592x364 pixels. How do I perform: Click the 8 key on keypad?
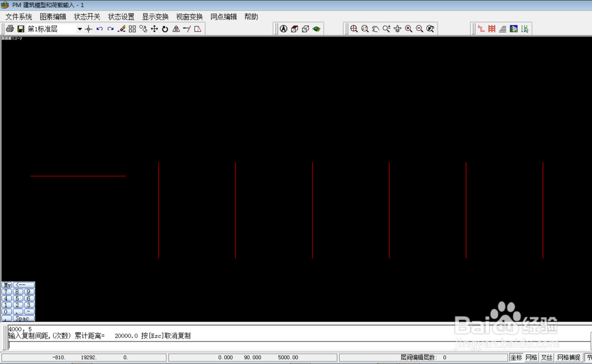[17, 292]
